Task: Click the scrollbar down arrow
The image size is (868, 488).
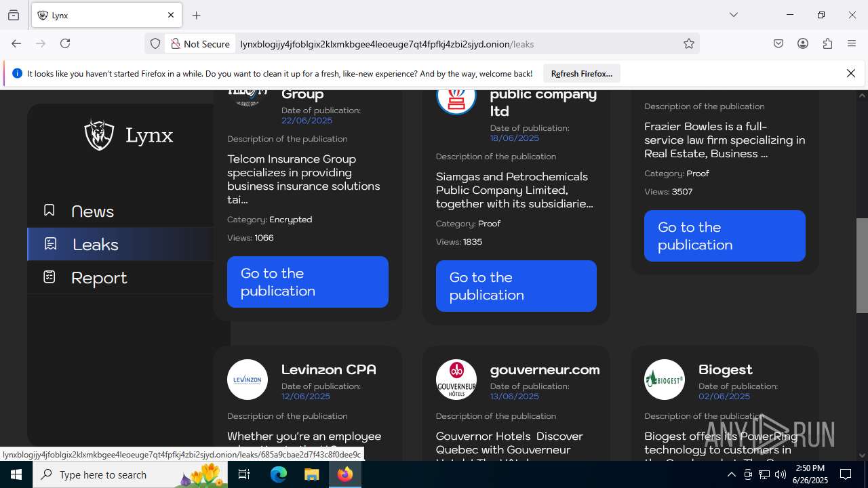Action: point(862,455)
